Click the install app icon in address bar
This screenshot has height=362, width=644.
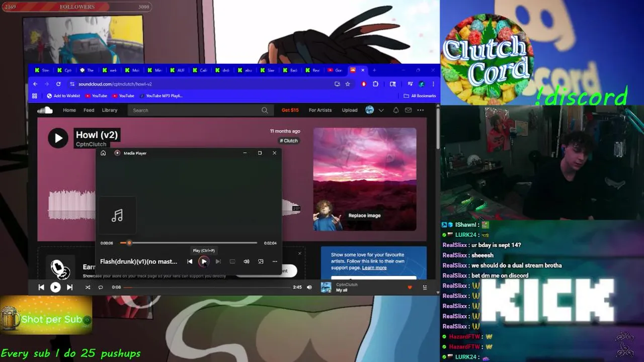[x=337, y=84]
